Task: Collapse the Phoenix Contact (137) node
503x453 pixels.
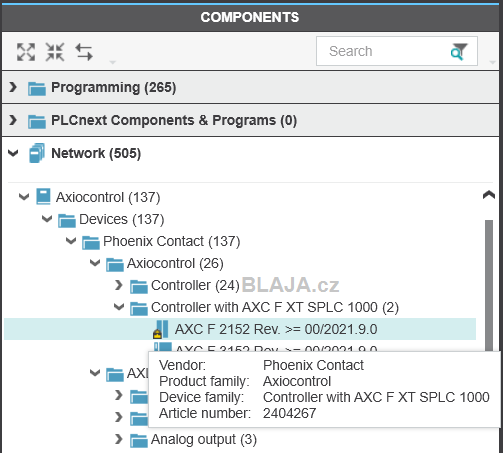Action: (71, 241)
